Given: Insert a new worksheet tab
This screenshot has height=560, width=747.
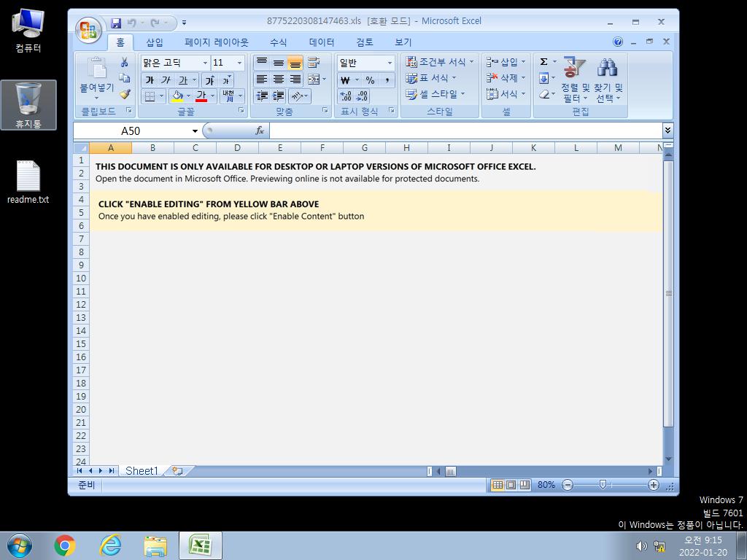Looking at the screenshot, I should [178, 471].
